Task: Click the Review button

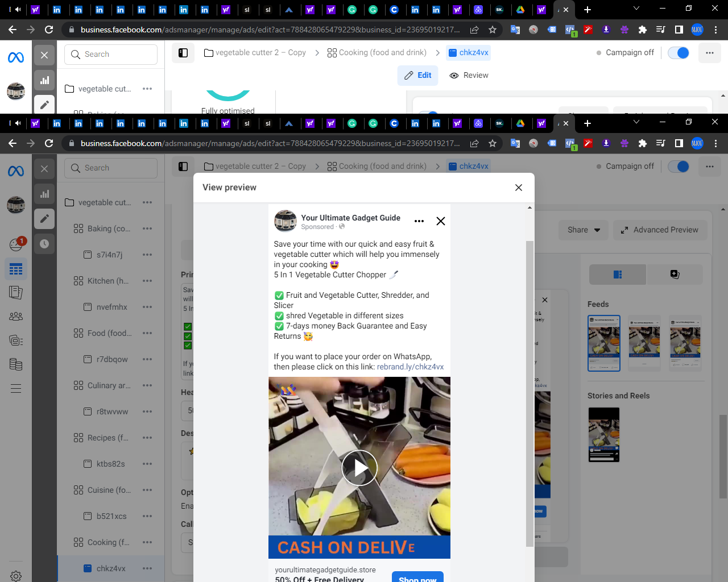Action: [469, 75]
